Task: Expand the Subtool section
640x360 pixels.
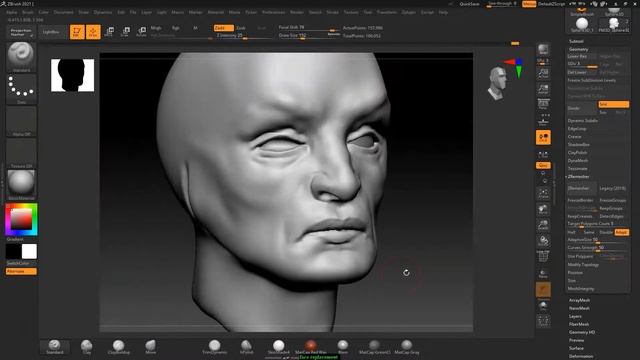Action: click(x=576, y=41)
